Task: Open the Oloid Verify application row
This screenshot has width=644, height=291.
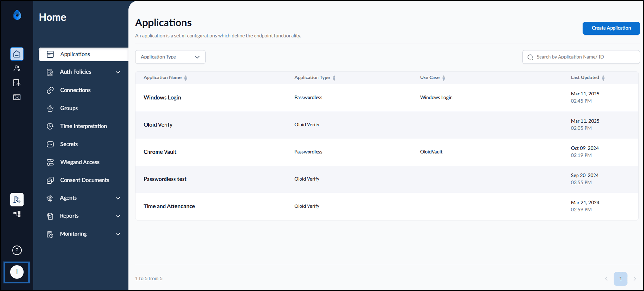Action: coord(387,125)
